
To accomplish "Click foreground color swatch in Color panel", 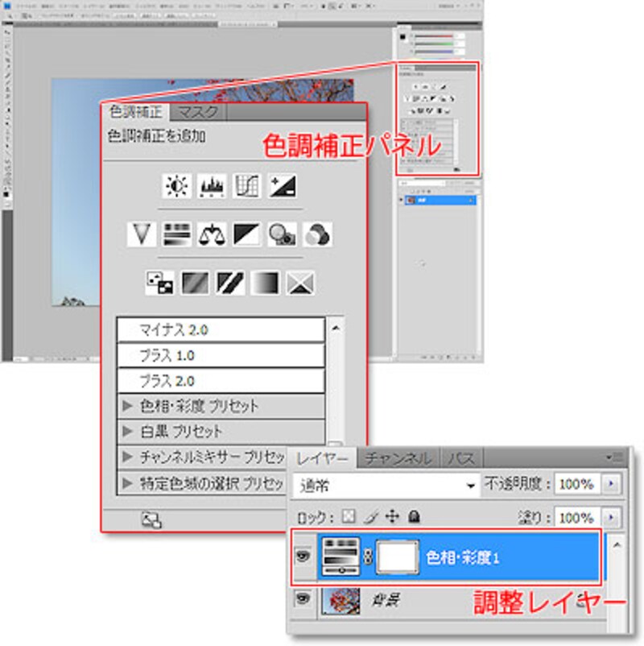I will [x=402, y=38].
